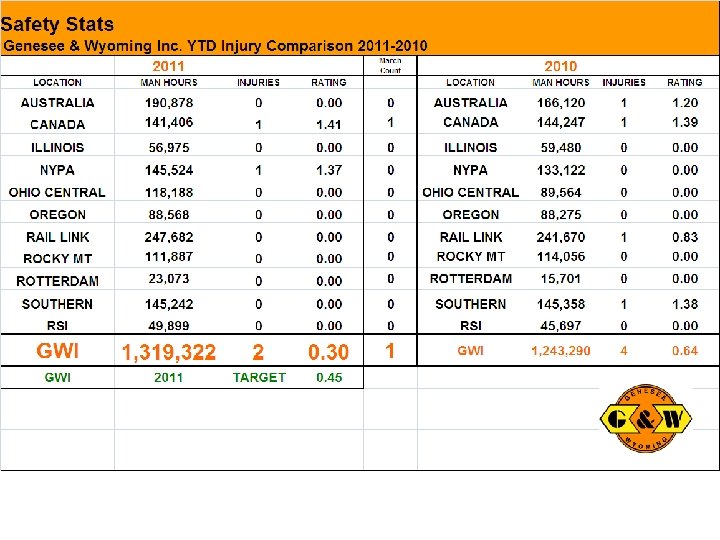Select the green TARGET label
Screen dimensions: 720x540
point(259,377)
